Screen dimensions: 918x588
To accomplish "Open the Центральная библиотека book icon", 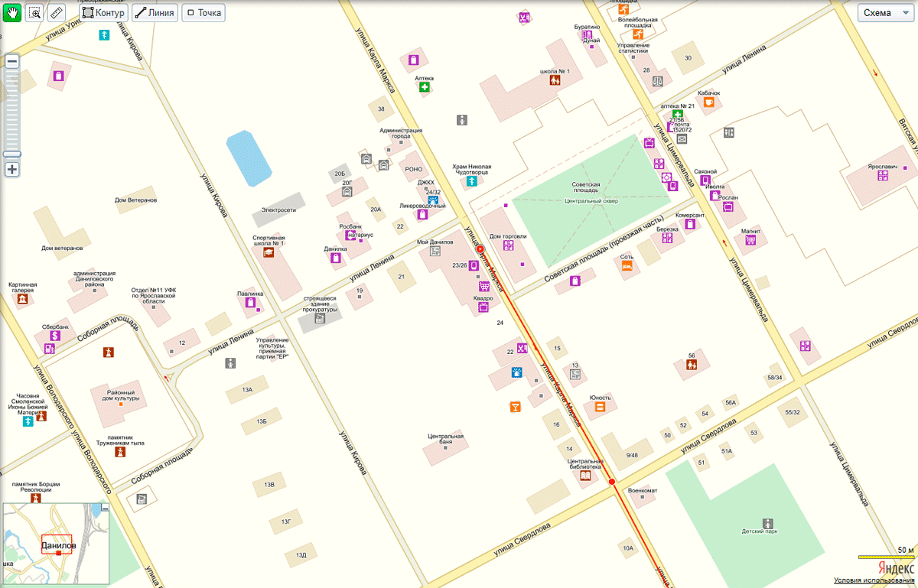I will [585, 476].
